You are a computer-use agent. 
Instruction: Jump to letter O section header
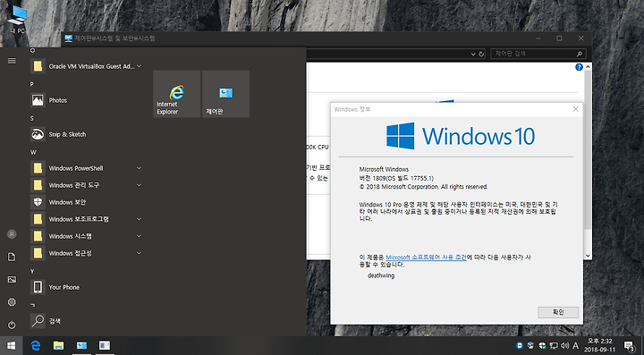tap(33, 50)
